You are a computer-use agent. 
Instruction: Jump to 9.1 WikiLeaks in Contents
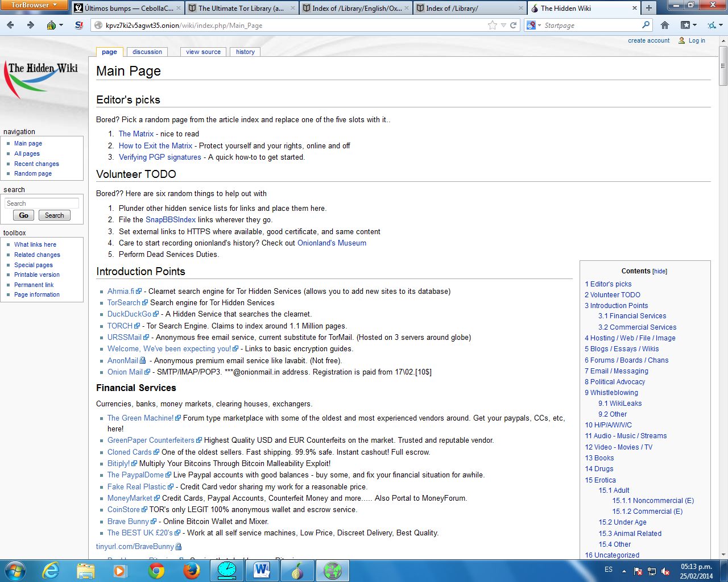[x=620, y=404]
